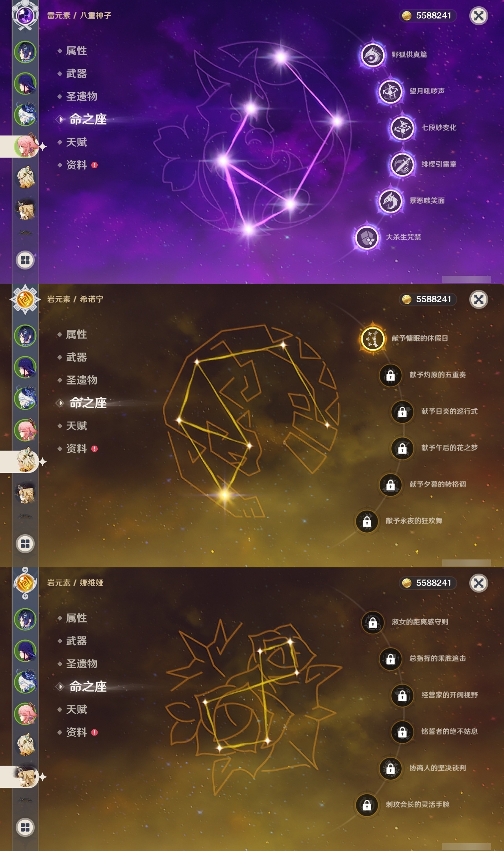Open the locked 献予永夜的狂欢舞 node
The width and height of the screenshot is (504, 851).
pyautogui.click(x=367, y=521)
